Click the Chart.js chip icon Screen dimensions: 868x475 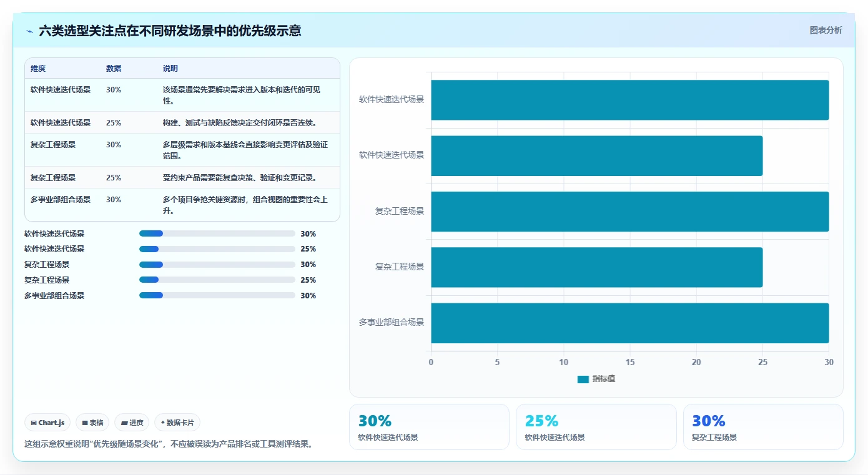pyautogui.click(x=34, y=423)
